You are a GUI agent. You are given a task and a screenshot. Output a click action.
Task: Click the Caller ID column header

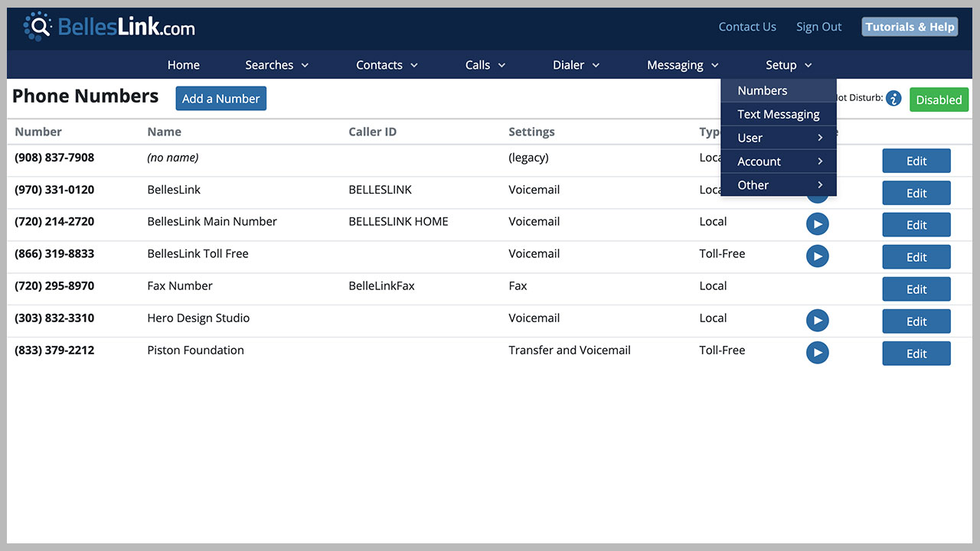coord(372,132)
